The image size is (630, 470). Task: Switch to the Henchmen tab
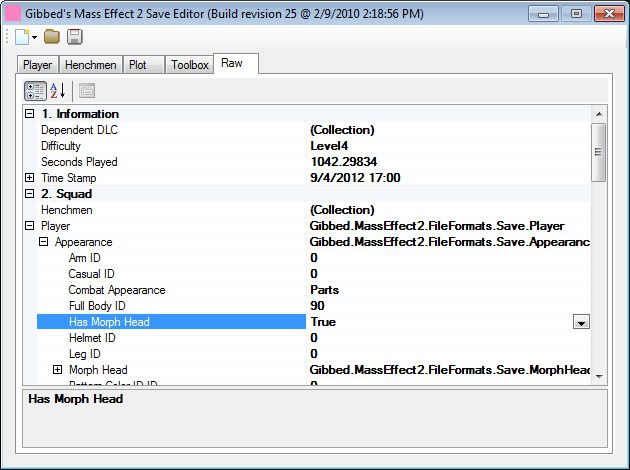(x=91, y=65)
